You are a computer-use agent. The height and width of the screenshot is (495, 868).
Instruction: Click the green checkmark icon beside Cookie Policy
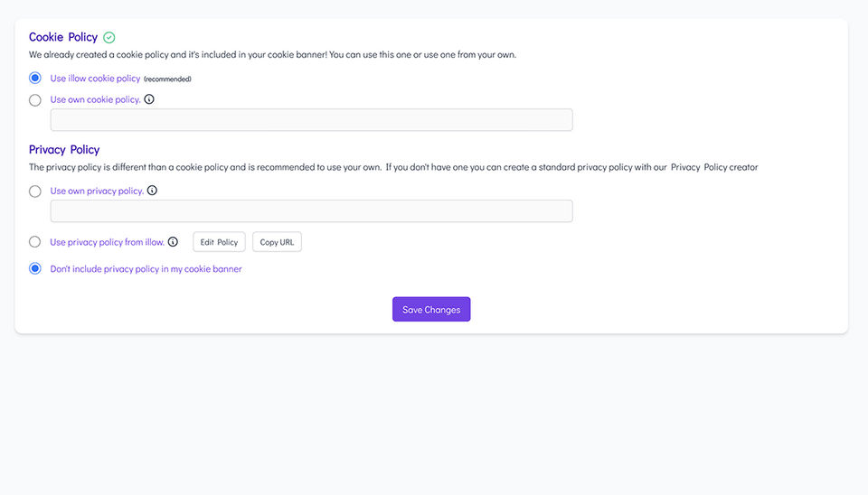pyautogui.click(x=109, y=38)
